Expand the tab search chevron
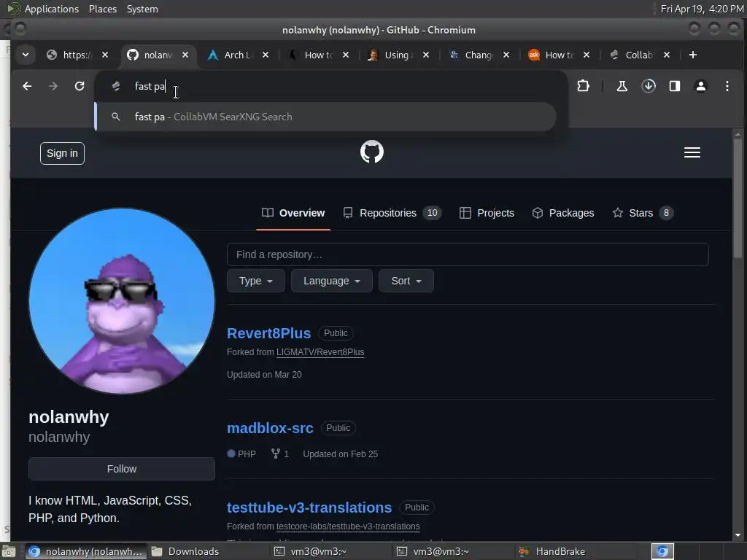Viewport: 747px width, 560px height. pyautogui.click(x=26, y=55)
